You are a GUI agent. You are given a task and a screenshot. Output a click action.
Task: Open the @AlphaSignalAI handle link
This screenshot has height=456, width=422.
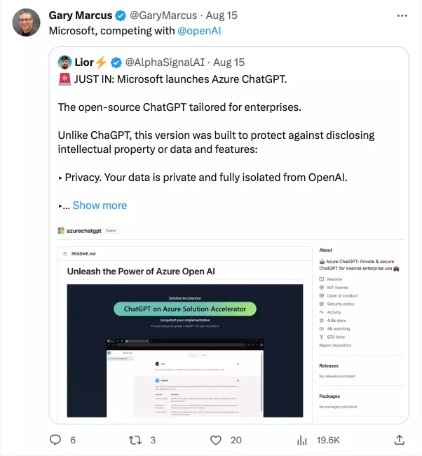point(165,62)
